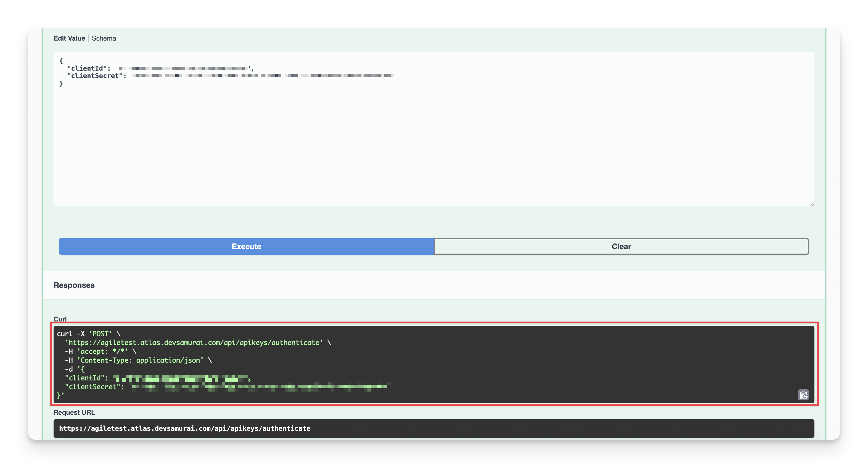Switch to the Edit Value tab
Screen dimensions: 868x468
(x=69, y=38)
